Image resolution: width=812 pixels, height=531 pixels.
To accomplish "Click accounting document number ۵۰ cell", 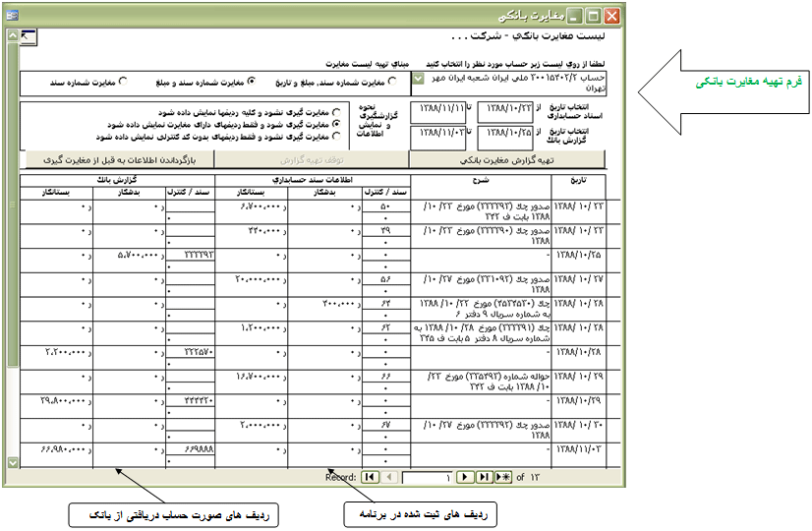I will point(385,206).
